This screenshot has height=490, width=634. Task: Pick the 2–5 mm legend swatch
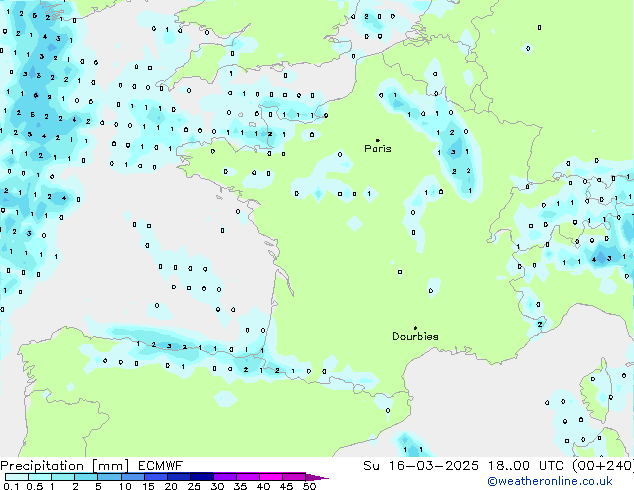click(86, 477)
